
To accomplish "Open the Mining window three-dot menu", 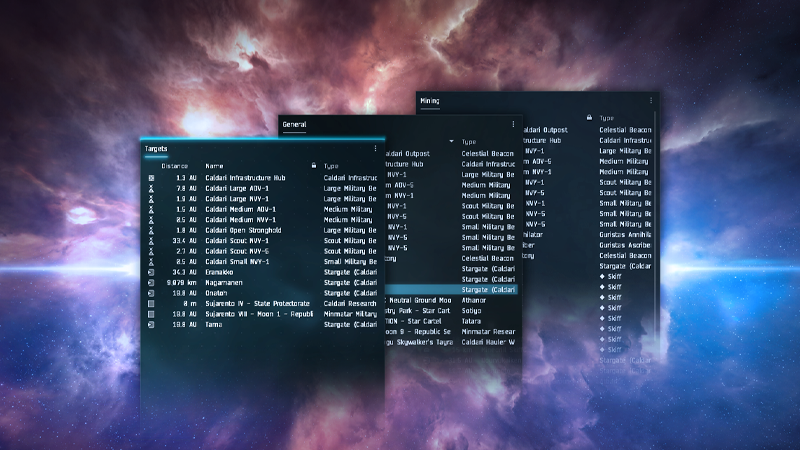I will (x=651, y=101).
